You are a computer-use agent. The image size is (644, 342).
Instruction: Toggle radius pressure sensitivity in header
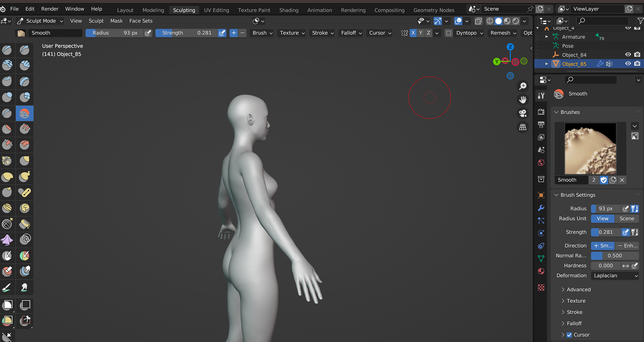(x=148, y=33)
